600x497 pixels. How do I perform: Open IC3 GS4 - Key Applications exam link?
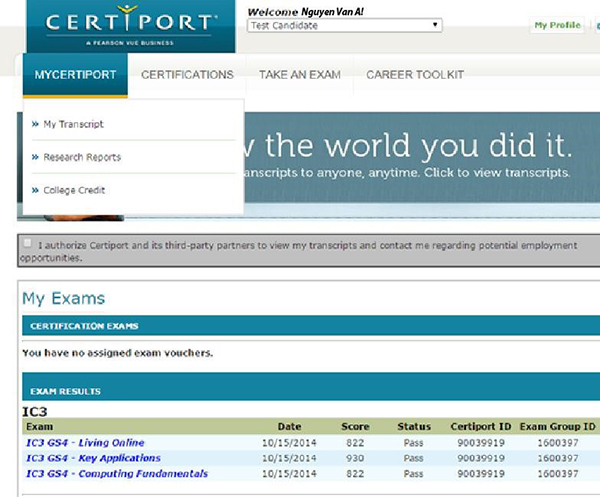coord(93,458)
